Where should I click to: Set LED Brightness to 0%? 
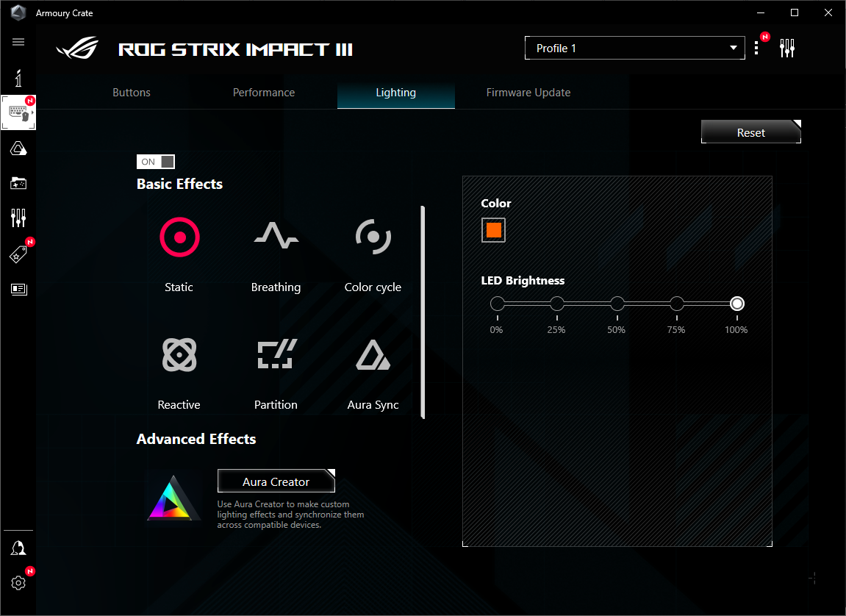click(x=497, y=304)
